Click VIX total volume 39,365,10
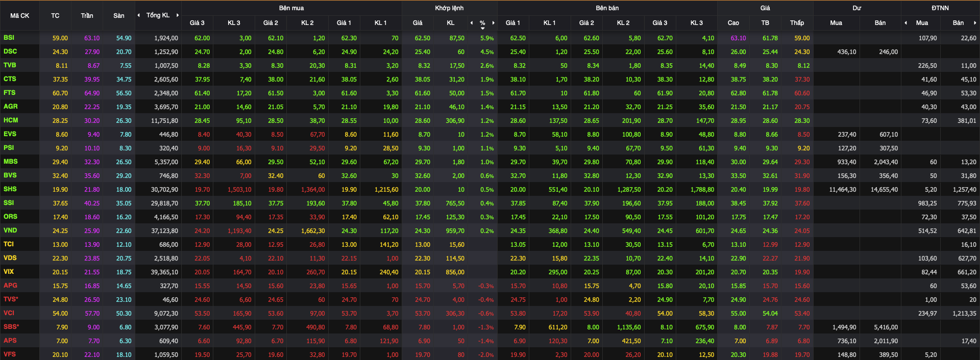Image resolution: width=980 pixels, height=360 pixels. click(164, 272)
